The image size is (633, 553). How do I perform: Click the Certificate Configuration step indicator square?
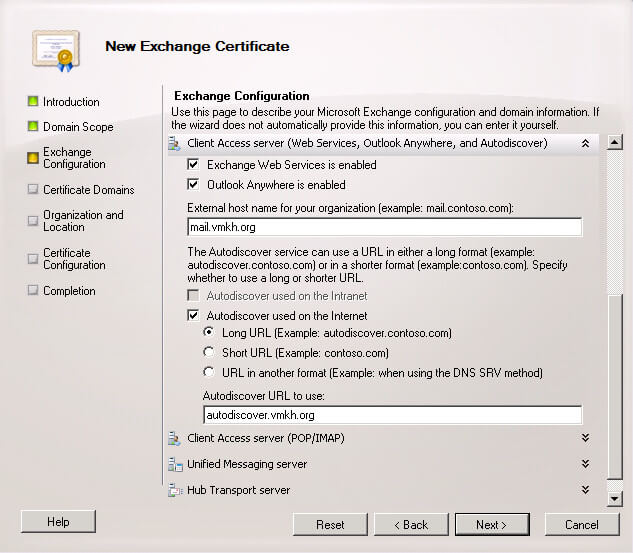(33, 258)
